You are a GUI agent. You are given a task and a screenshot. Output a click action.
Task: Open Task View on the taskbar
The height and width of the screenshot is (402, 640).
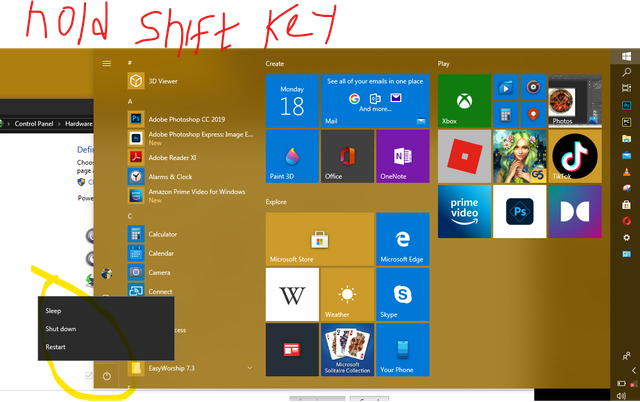[627, 88]
